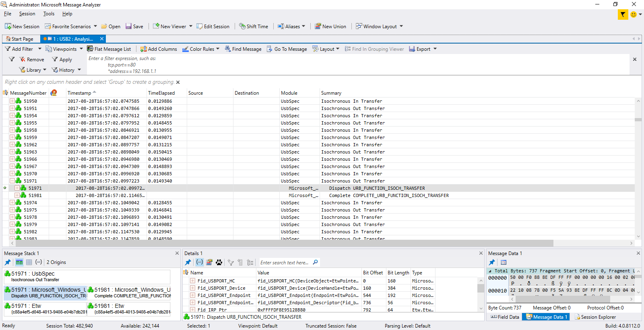This screenshot has height=330, width=644.
Task: Open the File menu
Action: 8,14
